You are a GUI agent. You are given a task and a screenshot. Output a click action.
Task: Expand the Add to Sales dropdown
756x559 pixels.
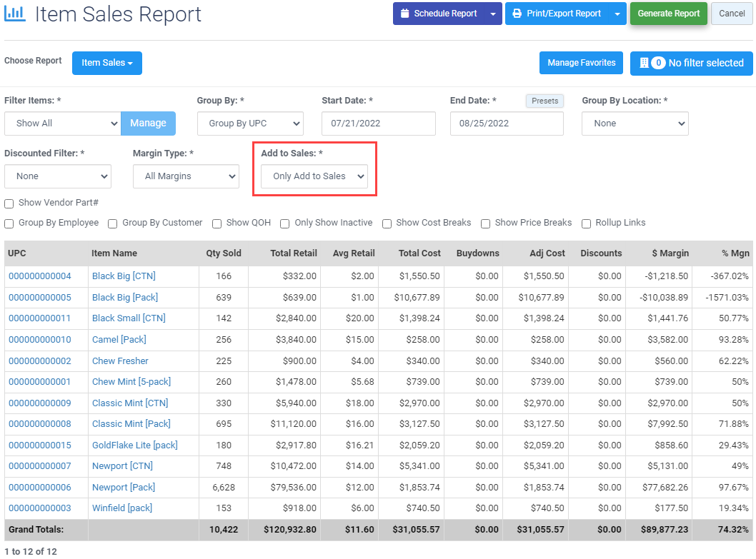click(x=314, y=176)
